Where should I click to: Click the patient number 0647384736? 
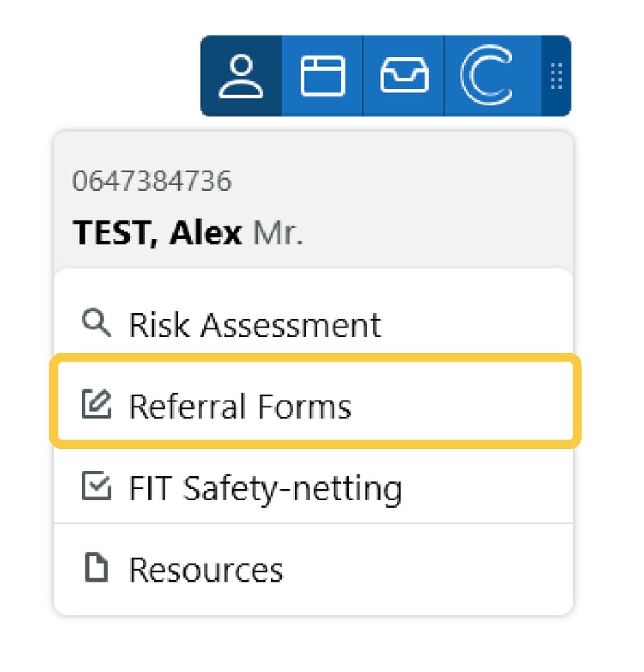point(152,181)
